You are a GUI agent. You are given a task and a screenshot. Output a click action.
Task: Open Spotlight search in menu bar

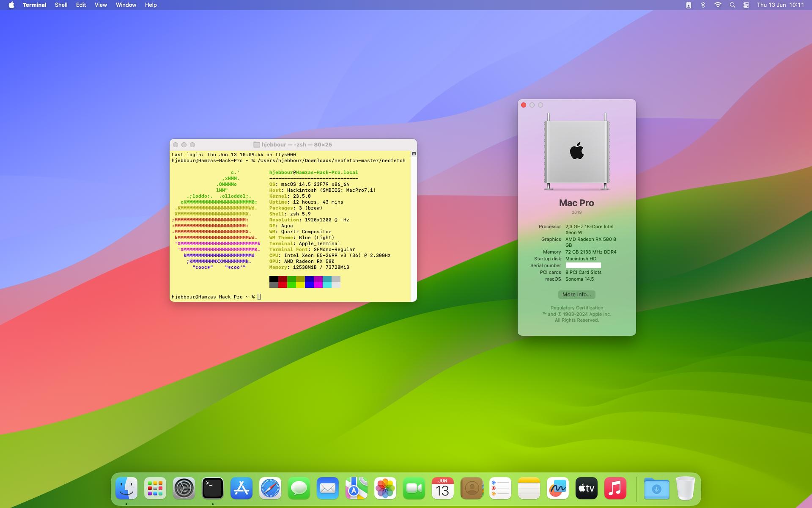[732, 5]
